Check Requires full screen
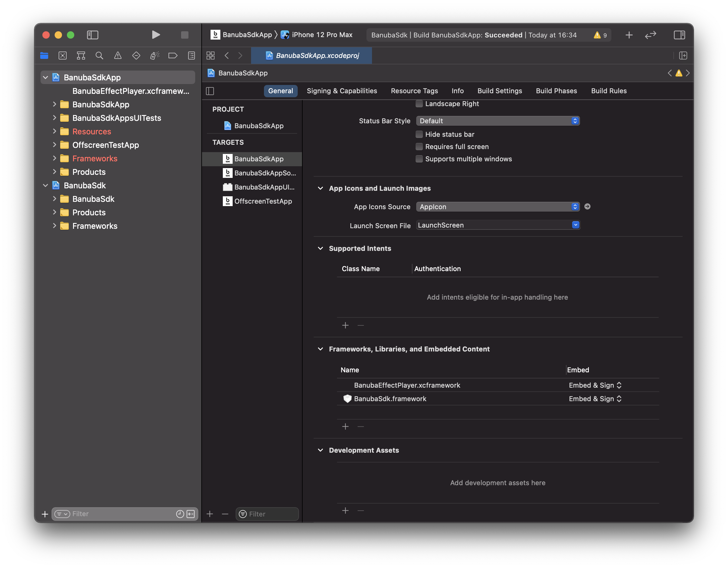The width and height of the screenshot is (728, 568). point(419,147)
